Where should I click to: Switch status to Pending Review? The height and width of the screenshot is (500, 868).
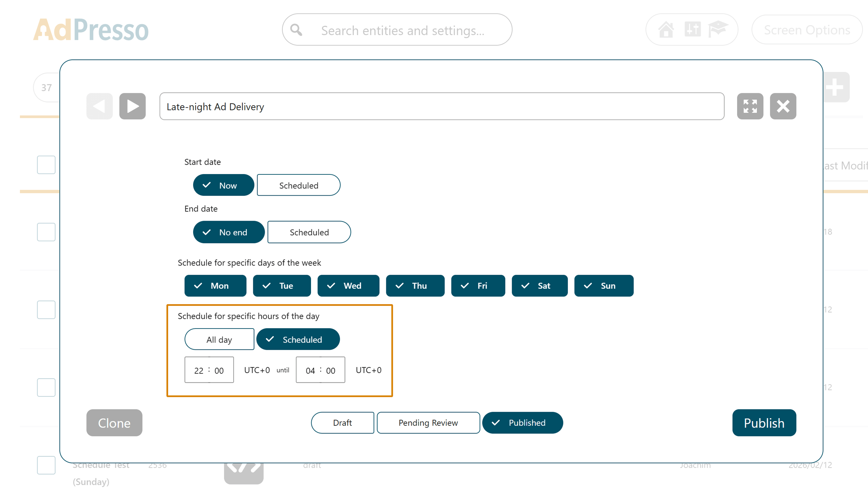[x=428, y=423]
